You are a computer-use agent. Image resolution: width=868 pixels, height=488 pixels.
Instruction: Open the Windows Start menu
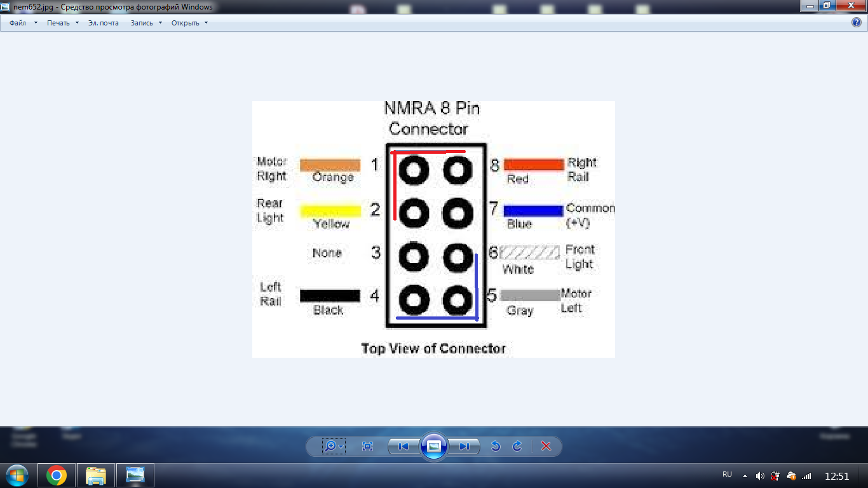point(17,475)
